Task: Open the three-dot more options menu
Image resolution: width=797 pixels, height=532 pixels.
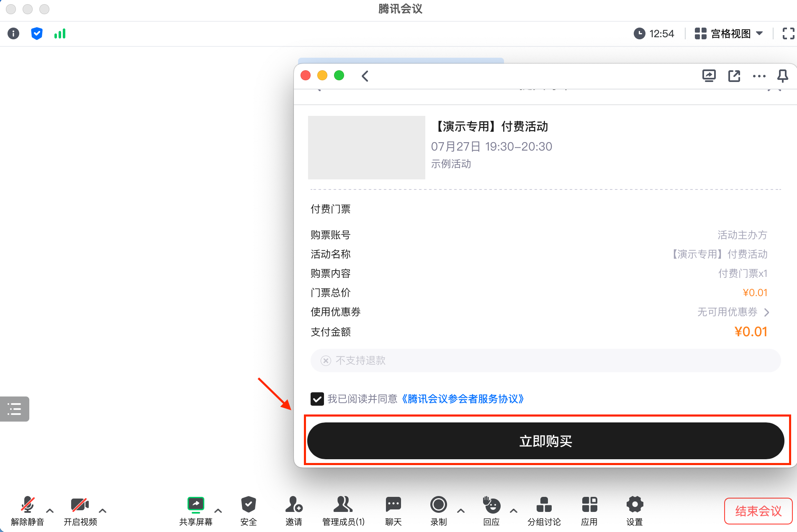Action: 759,76
